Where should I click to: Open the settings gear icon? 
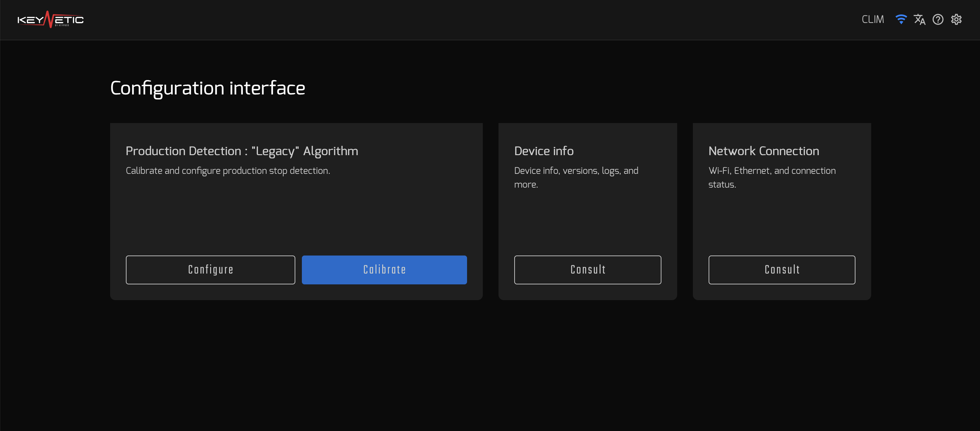(956, 19)
